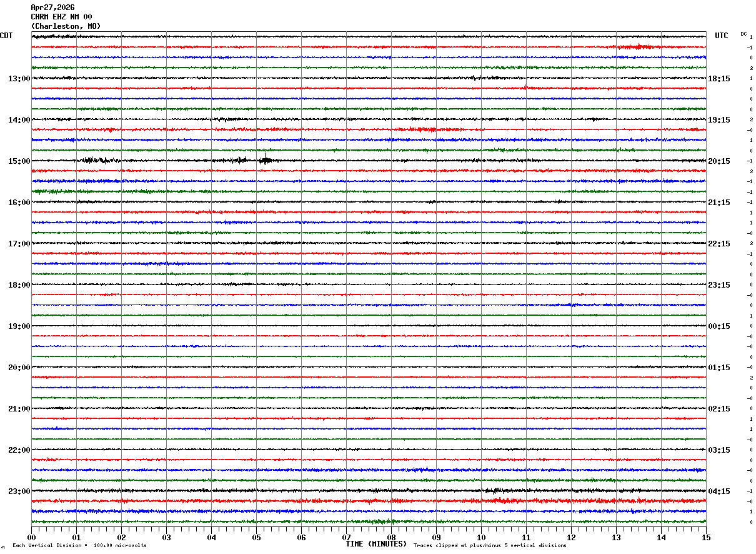This screenshot has width=756, height=554.
Task: Click minute tick label 12 on the axis
Action: point(571,537)
